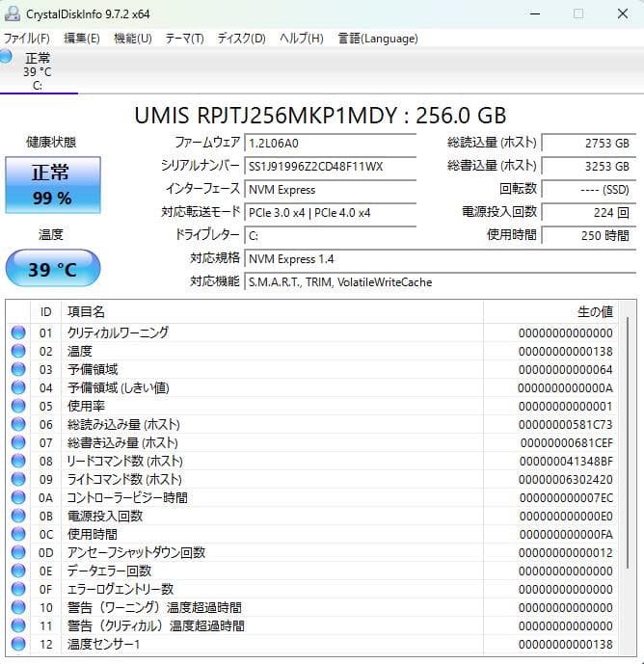The width and height of the screenshot is (644, 664).
Task: Open the 言語(Language) menu
Action: point(378,39)
